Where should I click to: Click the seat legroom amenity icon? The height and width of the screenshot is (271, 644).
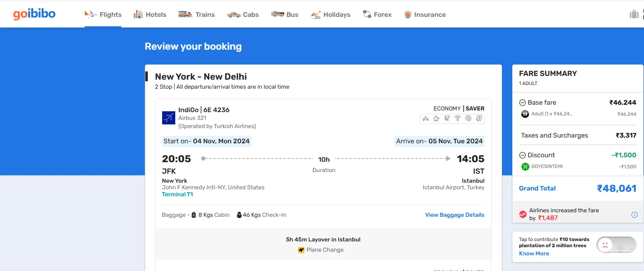pos(447,118)
